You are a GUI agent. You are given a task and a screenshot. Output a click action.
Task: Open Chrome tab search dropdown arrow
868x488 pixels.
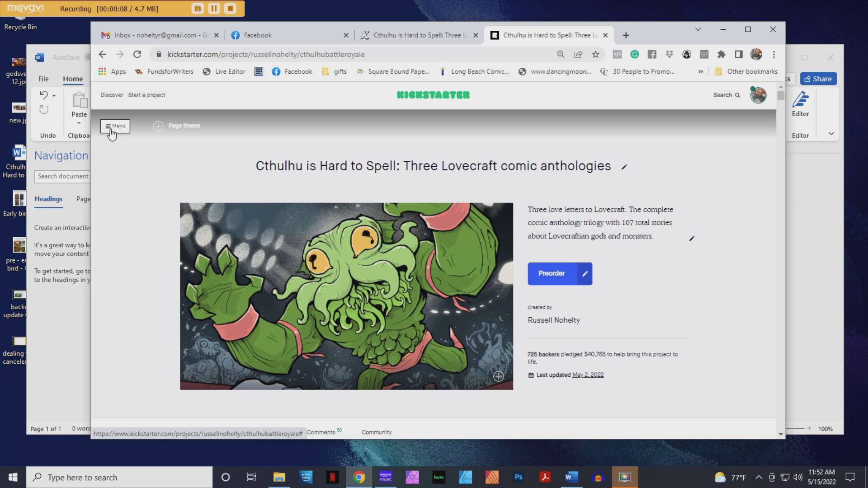pyautogui.click(x=698, y=29)
